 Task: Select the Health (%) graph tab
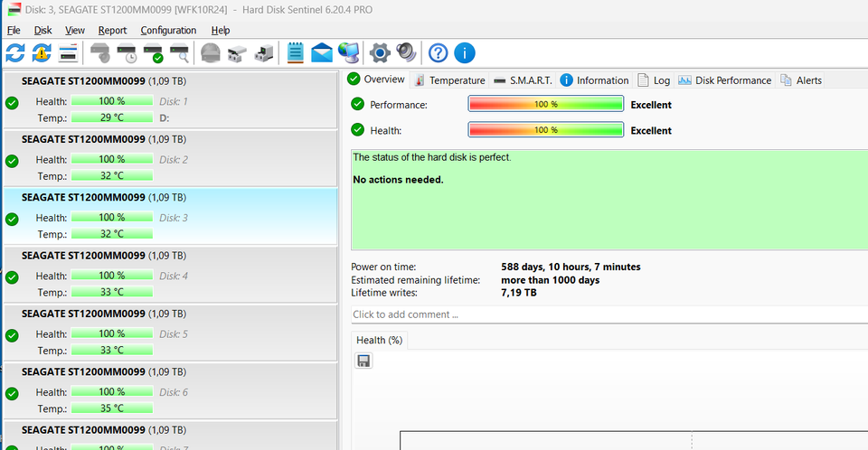coord(379,340)
